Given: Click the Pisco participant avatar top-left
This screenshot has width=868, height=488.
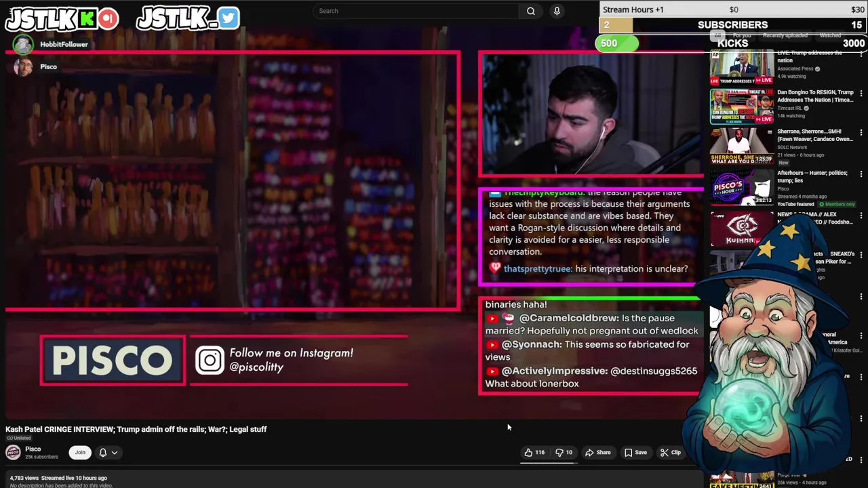Looking at the screenshot, I should (x=23, y=67).
